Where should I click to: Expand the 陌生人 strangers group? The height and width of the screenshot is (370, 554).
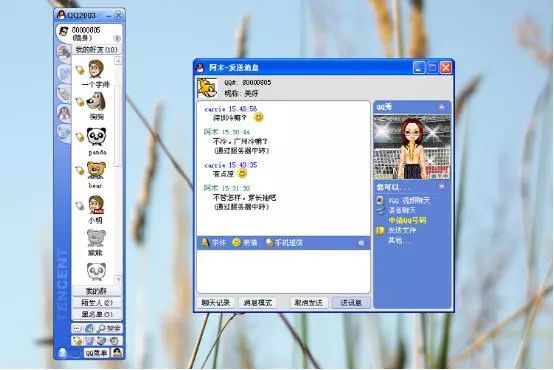coord(97,303)
